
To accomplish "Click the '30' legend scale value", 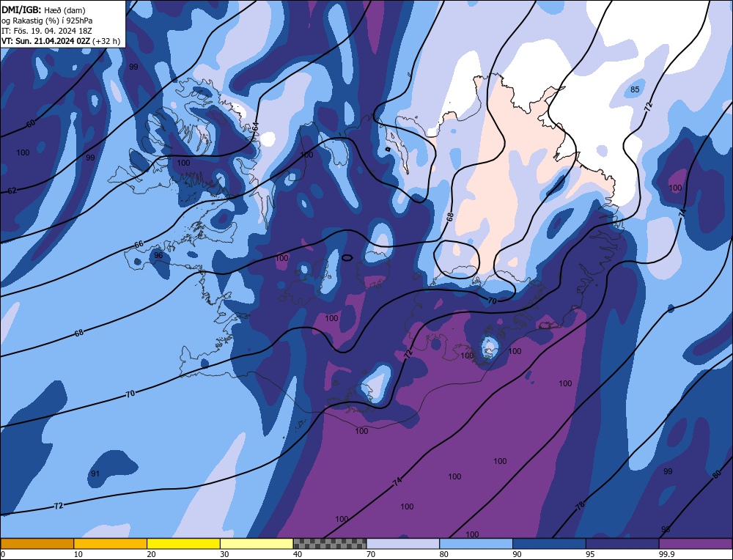I will 224,554.
